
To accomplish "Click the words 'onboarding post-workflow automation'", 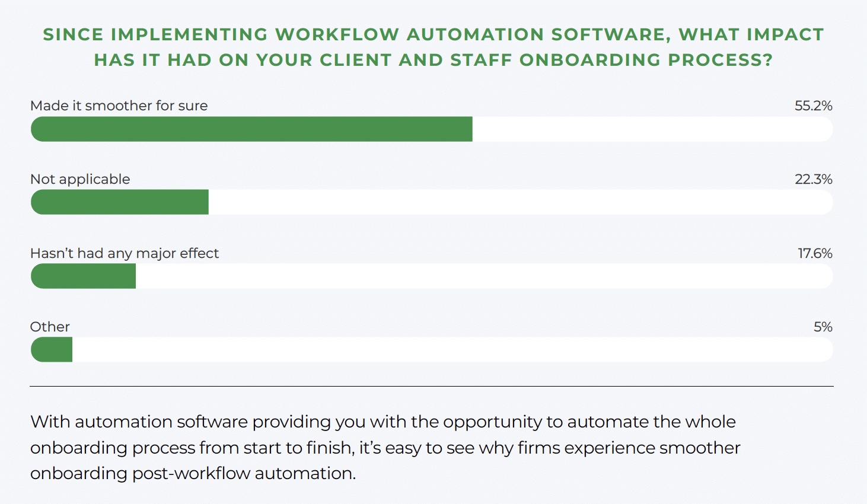I will pyautogui.click(x=192, y=474).
